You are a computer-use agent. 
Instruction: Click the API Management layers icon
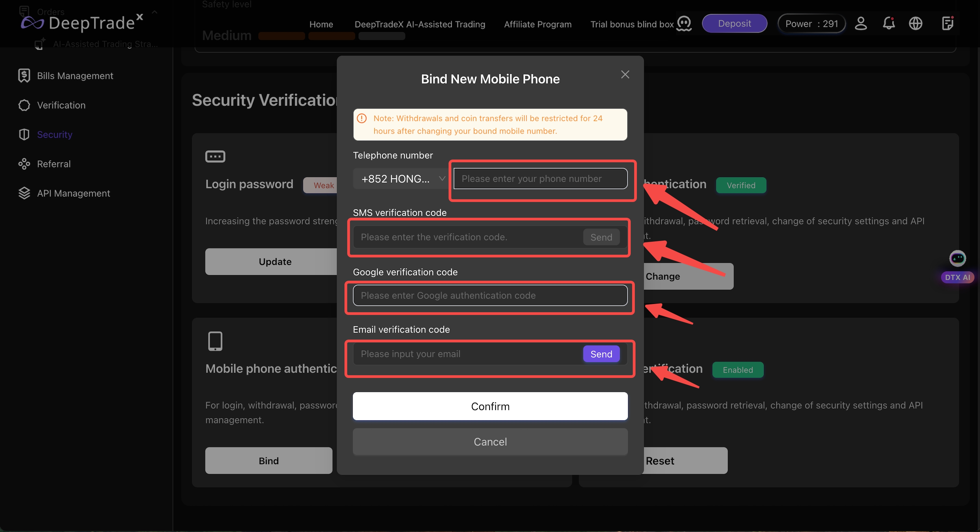click(x=24, y=193)
